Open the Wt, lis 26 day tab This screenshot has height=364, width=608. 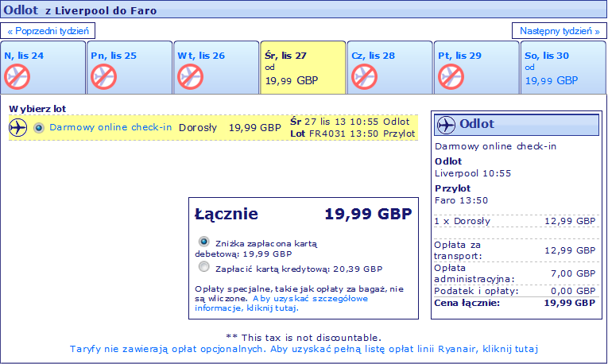point(216,68)
